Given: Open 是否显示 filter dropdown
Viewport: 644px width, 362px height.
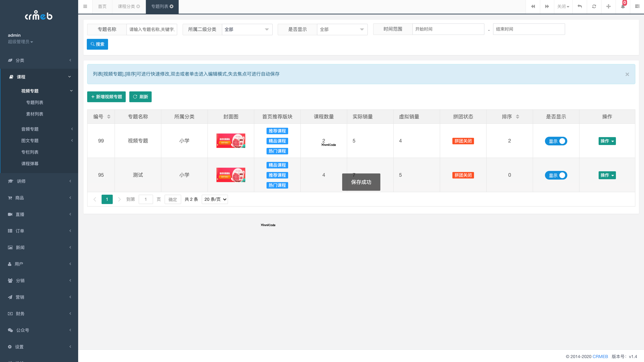Looking at the screenshot, I should click(342, 30).
